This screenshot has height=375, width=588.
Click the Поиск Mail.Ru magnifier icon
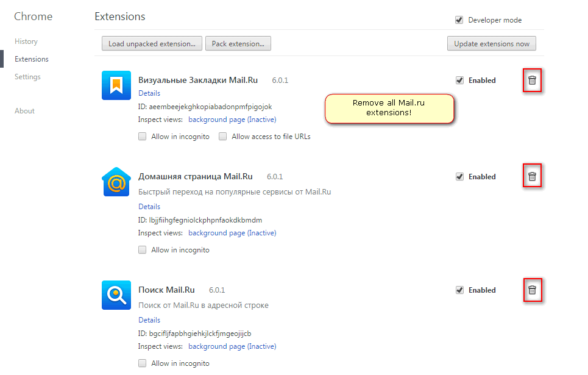tap(116, 295)
